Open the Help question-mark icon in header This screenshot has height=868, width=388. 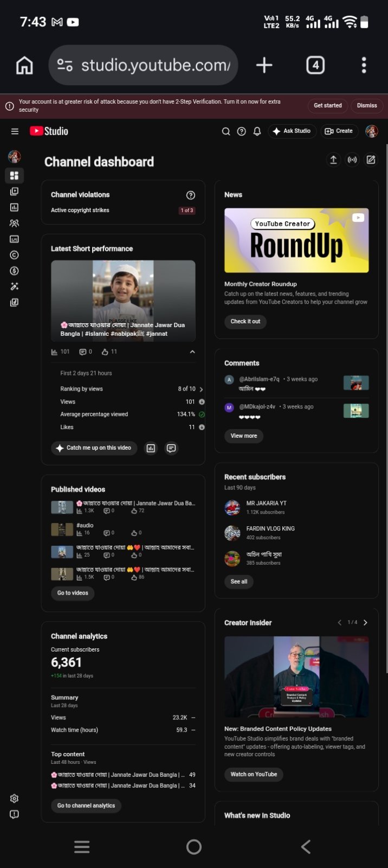pos(242,131)
